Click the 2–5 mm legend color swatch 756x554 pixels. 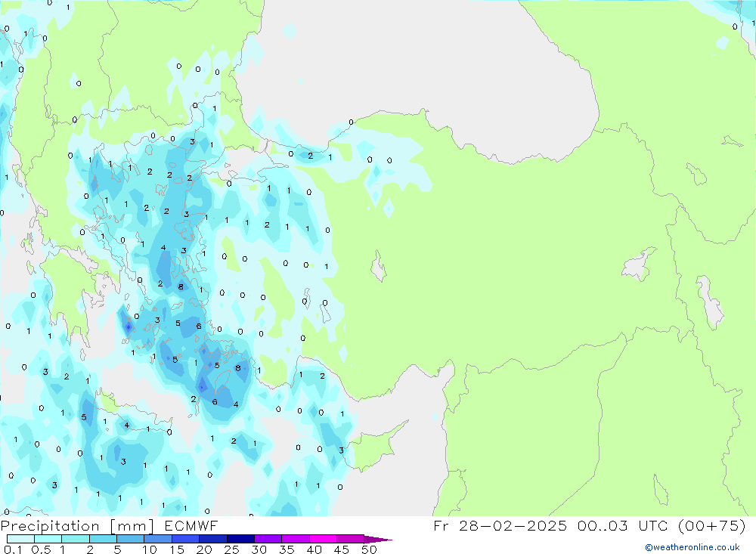[x=103, y=539]
